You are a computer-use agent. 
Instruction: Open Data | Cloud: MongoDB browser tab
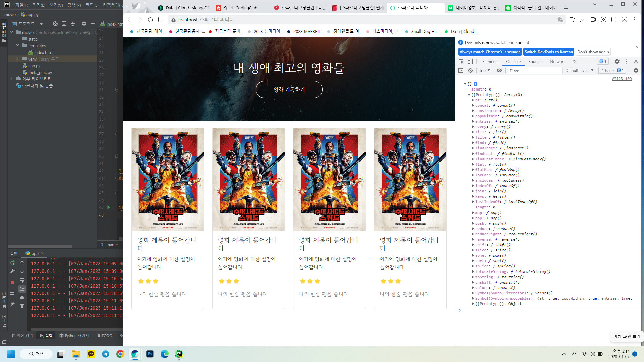tap(184, 8)
